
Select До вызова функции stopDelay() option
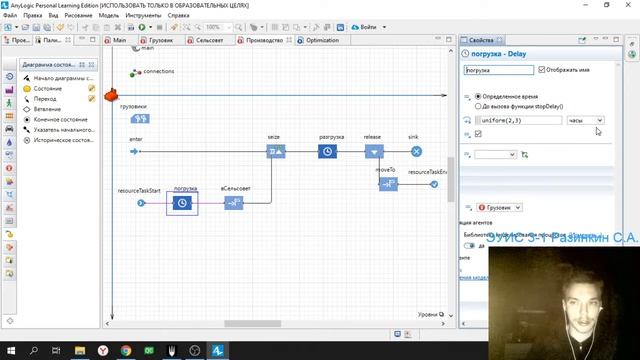click(x=478, y=107)
